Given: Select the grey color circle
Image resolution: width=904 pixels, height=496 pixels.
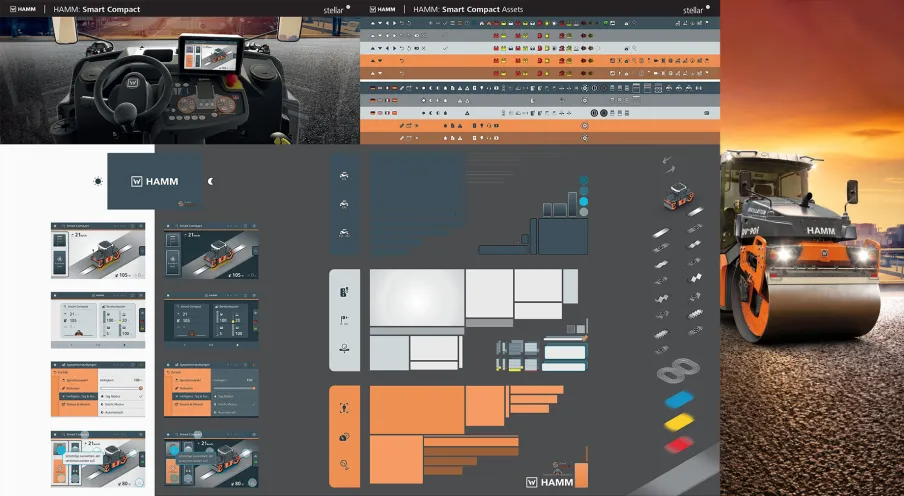Looking at the screenshot, I should 583,212.
